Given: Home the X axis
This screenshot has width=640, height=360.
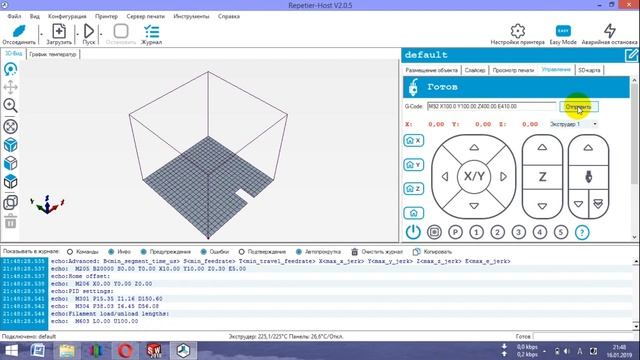Looking at the screenshot, I should tap(413, 140).
